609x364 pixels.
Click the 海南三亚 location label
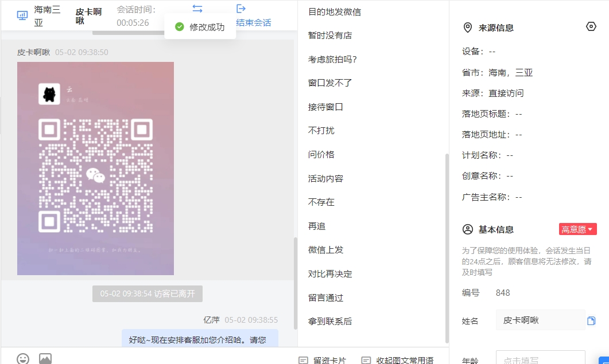[48, 16]
